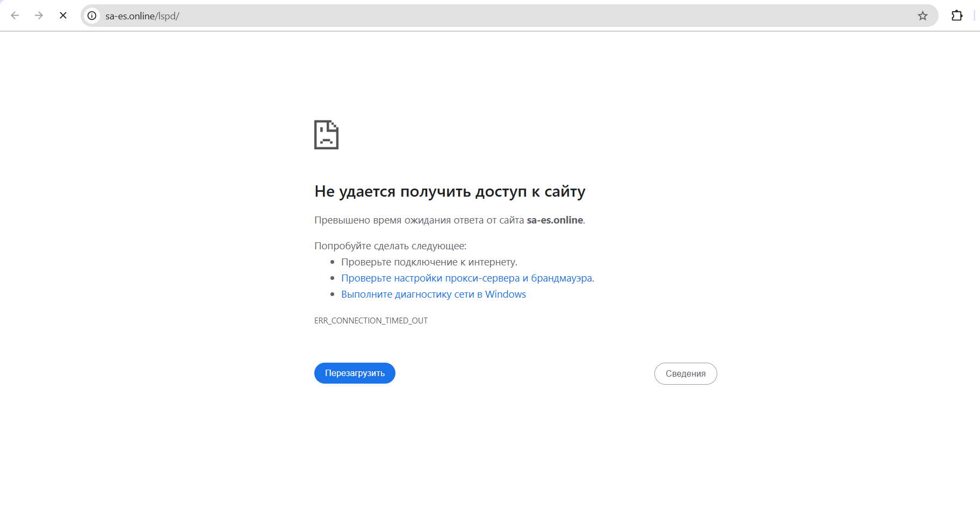Click the line Попробуйте сделать следующее

click(x=390, y=246)
